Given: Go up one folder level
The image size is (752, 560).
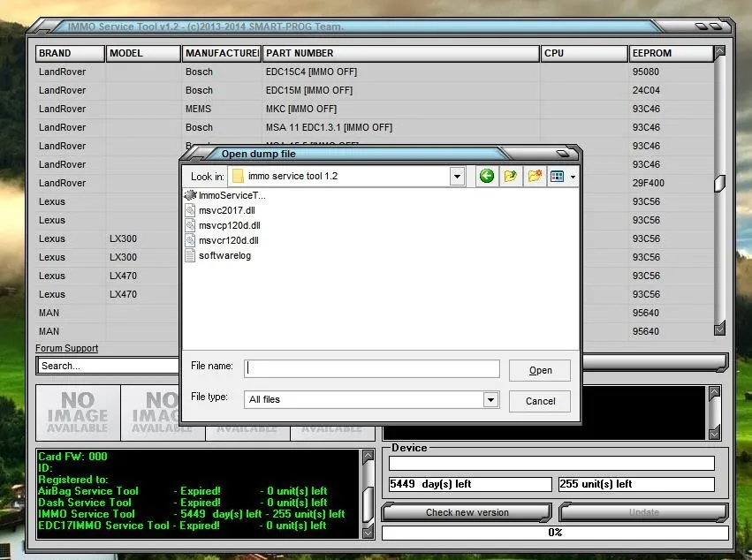Looking at the screenshot, I should coord(510,176).
